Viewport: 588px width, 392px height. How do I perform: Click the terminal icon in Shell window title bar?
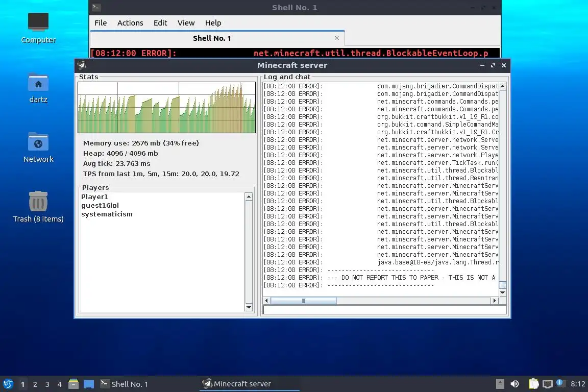[96, 7]
